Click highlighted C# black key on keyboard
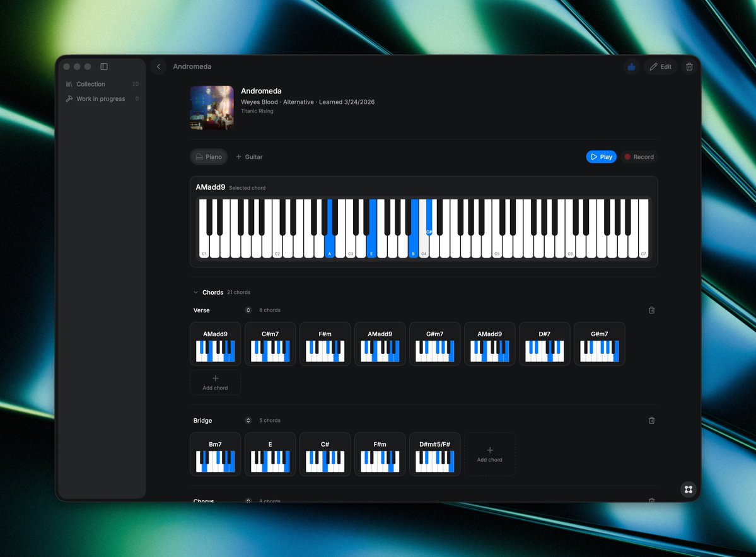The width and height of the screenshot is (756, 557). (x=429, y=217)
